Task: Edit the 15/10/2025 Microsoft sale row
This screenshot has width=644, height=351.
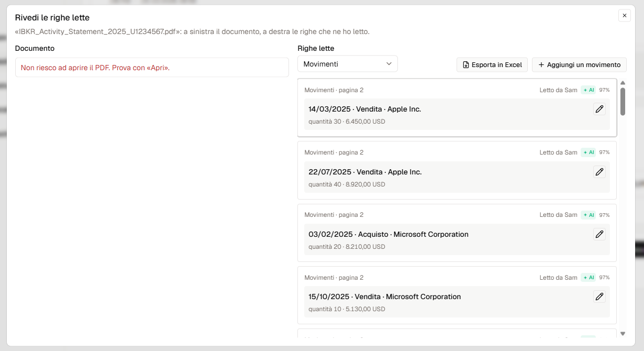Action: [x=599, y=297]
